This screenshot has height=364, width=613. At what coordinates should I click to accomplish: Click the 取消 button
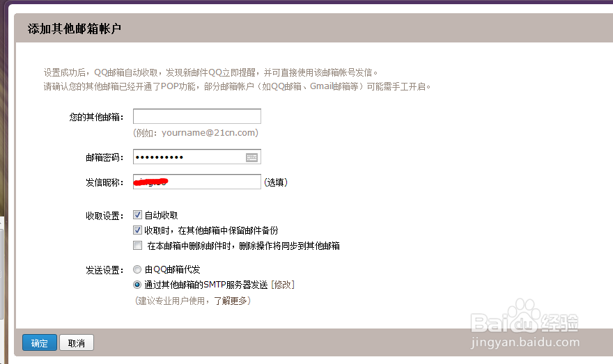76,342
